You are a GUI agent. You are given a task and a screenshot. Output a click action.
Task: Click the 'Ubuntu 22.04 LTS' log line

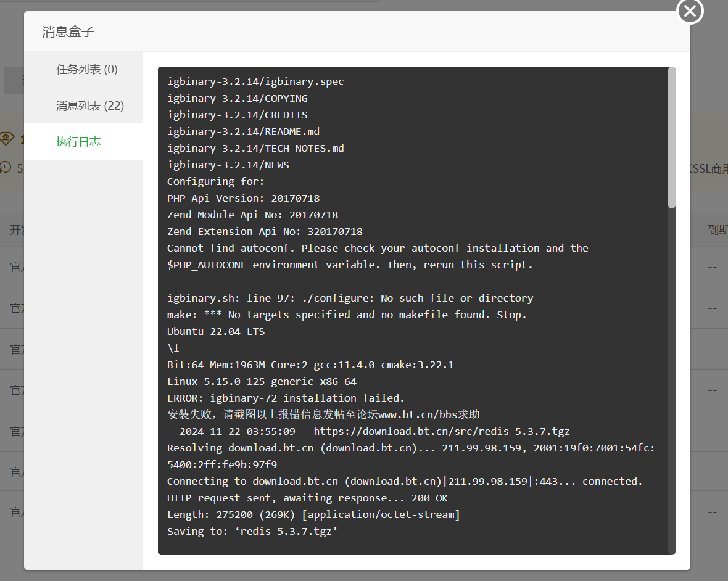pyautogui.click(x=216, y=331)
